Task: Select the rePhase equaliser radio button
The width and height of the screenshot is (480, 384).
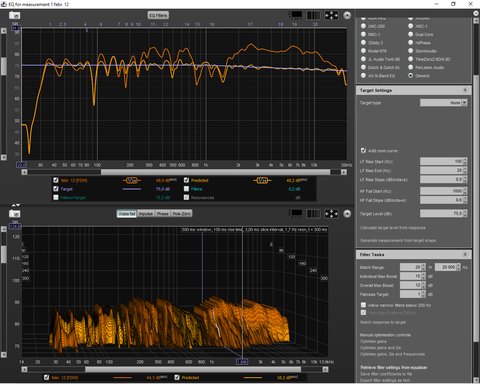Action: 411,42
